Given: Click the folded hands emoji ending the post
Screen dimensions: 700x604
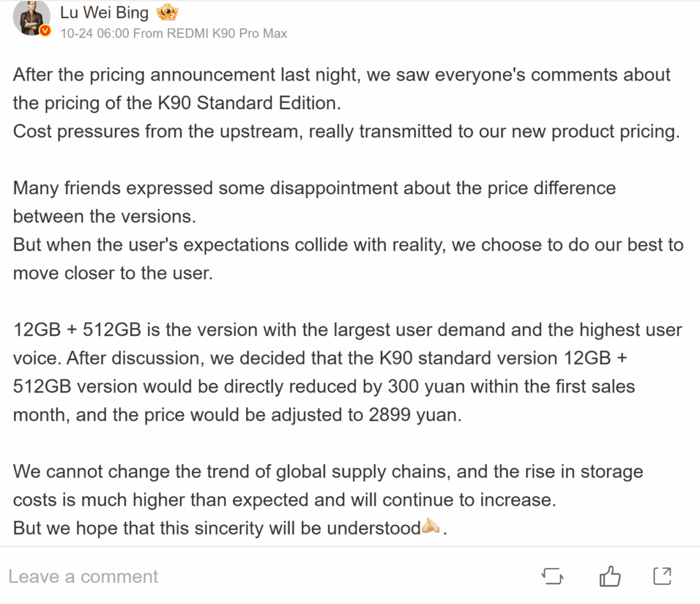Looking at the screenshot, I should pyautogui.click(x=432, y=528).
